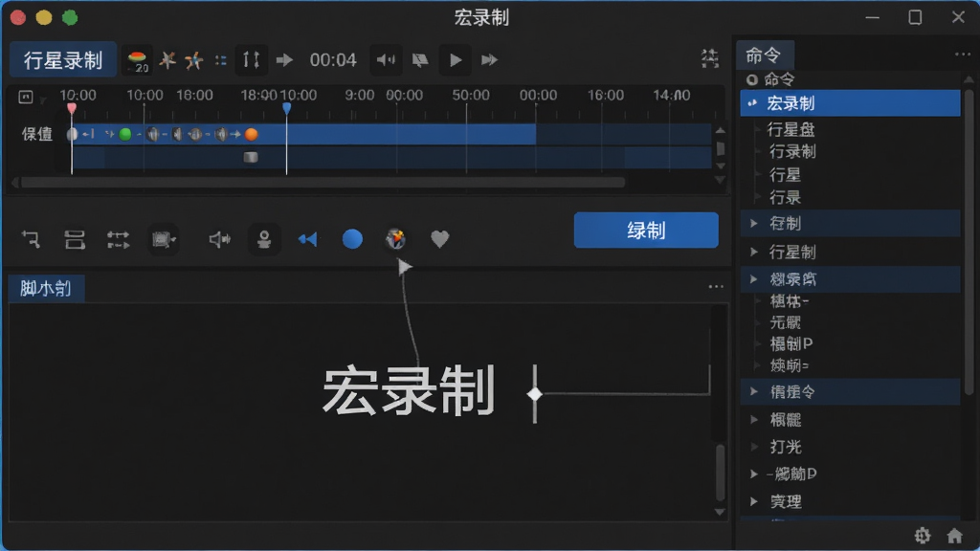Viewport: 980px width, 551px height.
Task: Click the script panel vertical scrollbar thumb
Action: (720, 473)
